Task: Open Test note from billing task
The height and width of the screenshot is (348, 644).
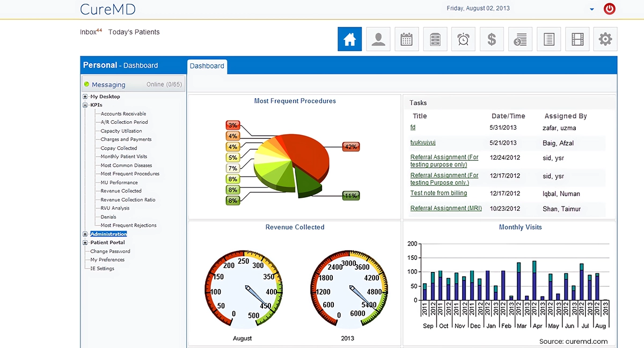Action: pos(438,193)
